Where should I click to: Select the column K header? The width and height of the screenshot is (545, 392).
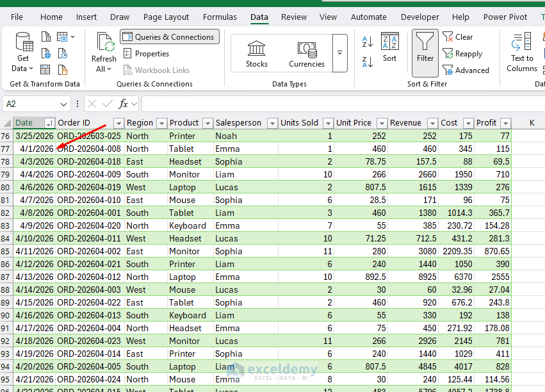[532, 123]
